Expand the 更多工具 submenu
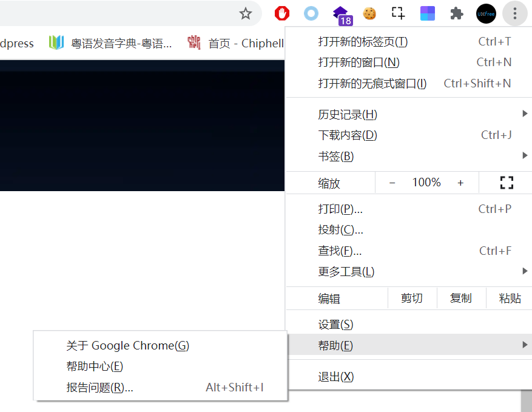 (x=346, y=271)
